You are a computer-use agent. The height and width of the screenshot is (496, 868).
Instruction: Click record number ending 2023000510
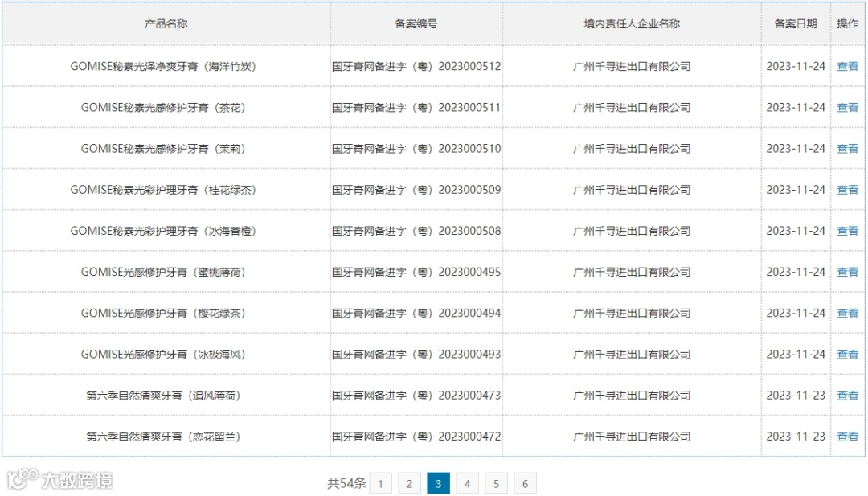click(x=416, y=149)
